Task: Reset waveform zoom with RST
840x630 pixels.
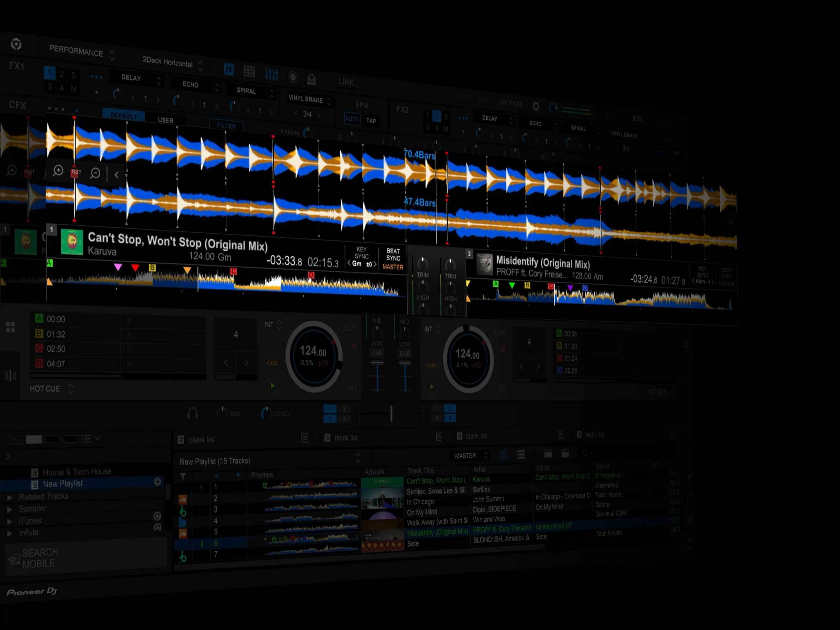Action: tap(76, 172)
